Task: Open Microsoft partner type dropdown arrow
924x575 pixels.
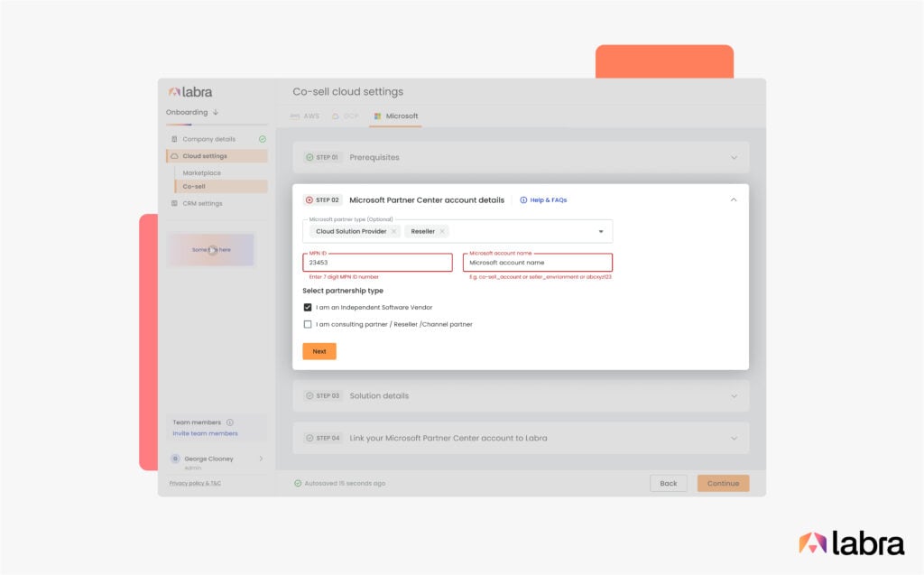Action: (601, 231)
